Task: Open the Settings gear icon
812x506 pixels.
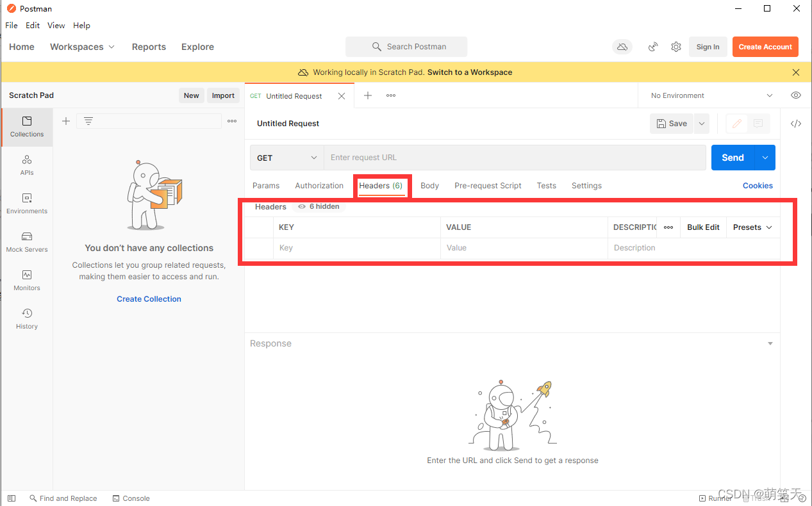Action: pos(676,47)
